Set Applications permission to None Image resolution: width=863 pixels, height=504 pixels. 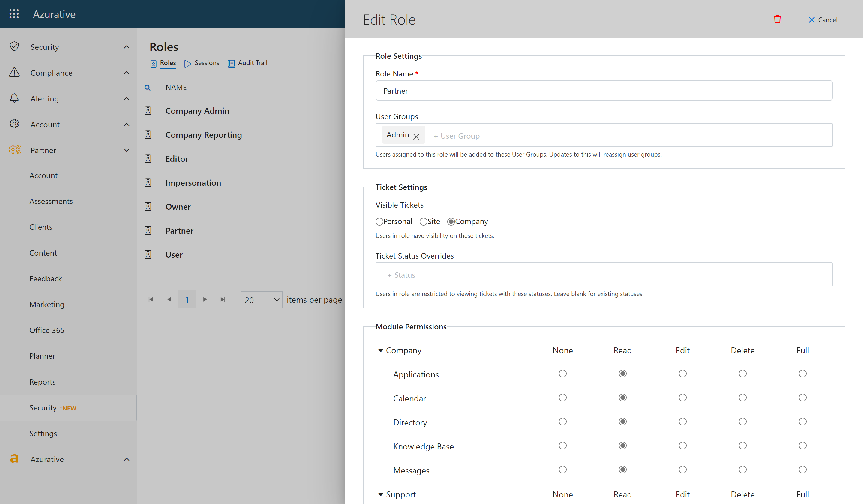point(563,373)
